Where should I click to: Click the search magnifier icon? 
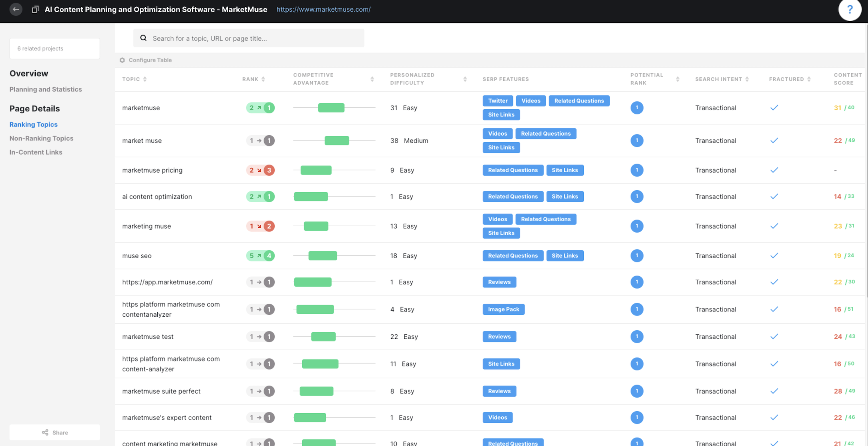(x=143, y=38)
